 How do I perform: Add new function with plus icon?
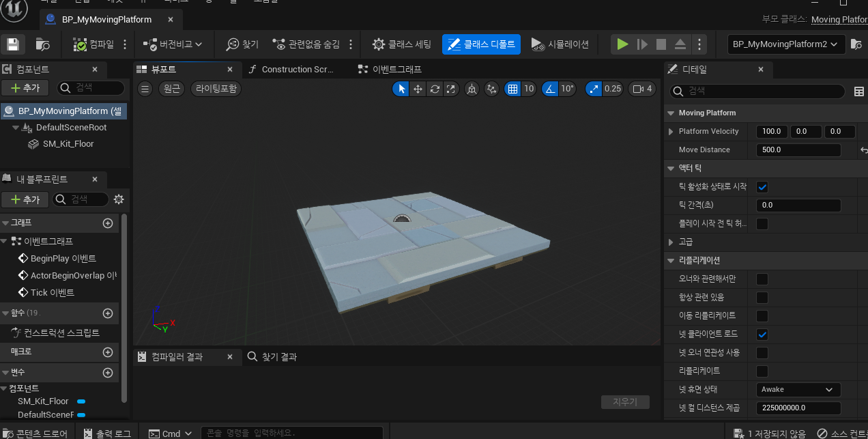pos(107,313)
